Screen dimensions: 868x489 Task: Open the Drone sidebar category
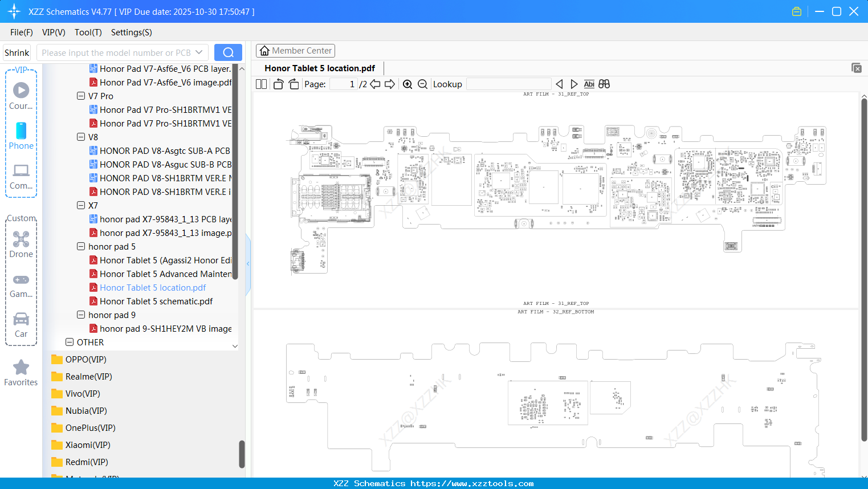click(21, 244)
